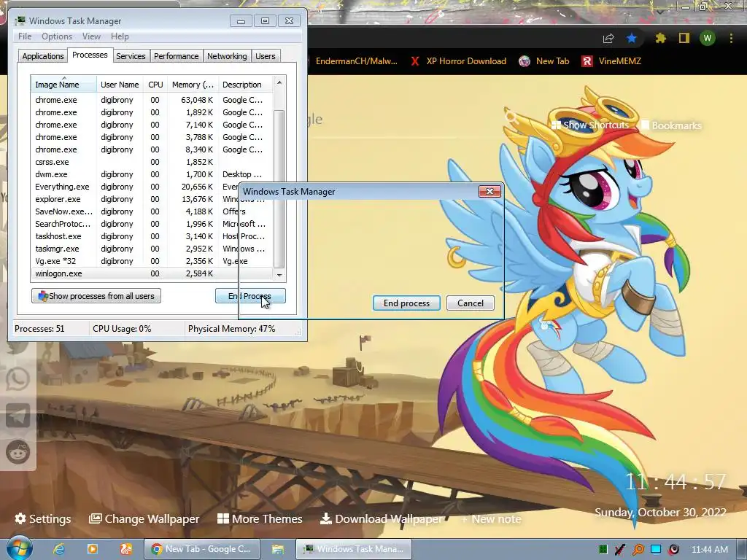
Task: Click Download Wallpaper
Action: click(x=381, y=518)
